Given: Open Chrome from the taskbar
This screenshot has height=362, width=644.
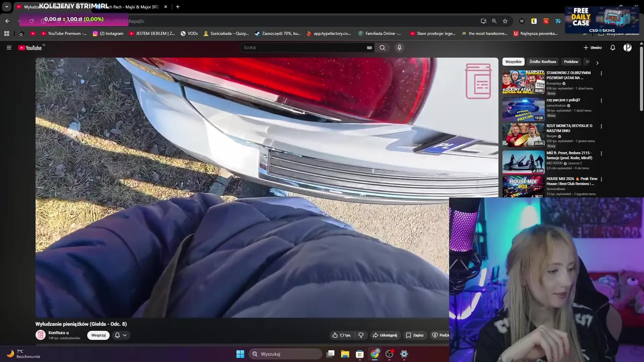Looking at the screenshot, I should (375, 354).
